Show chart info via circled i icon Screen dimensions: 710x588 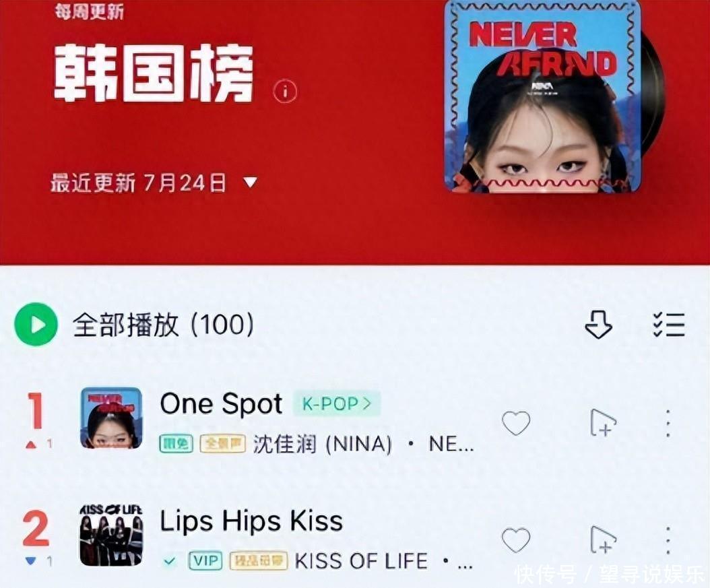(285, 92)
